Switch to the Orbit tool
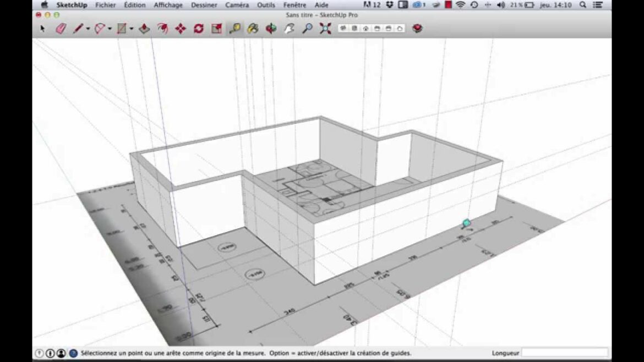Screen dimensions: 644x362 pyautogui.click(x=271, y=29)
